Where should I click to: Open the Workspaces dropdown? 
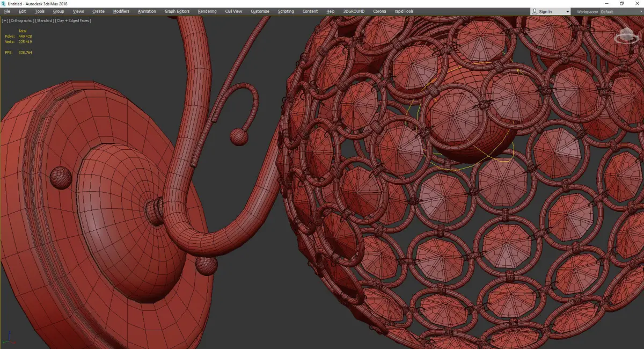[621, 11]
